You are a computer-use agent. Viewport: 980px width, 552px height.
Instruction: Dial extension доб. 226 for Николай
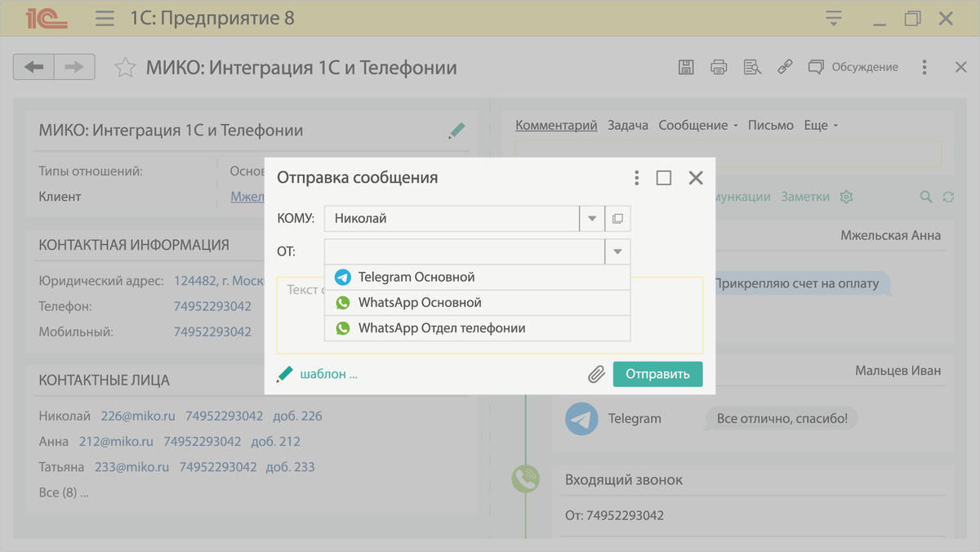tap(298, 416)
